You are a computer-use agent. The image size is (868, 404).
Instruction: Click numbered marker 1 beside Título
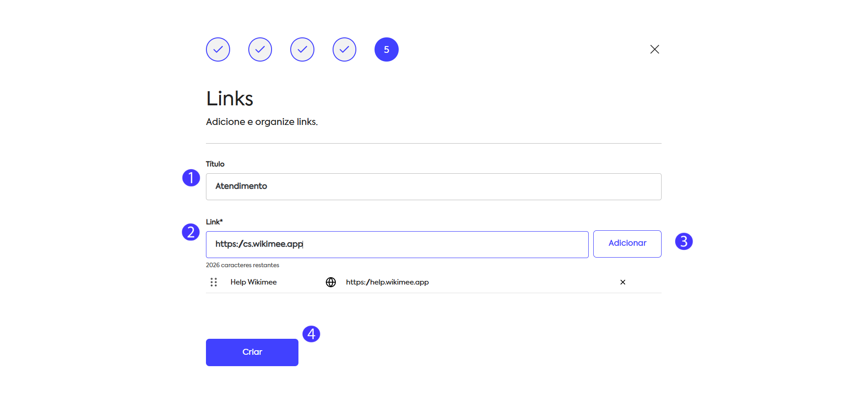pyautogui.click(x=191, y=178)
